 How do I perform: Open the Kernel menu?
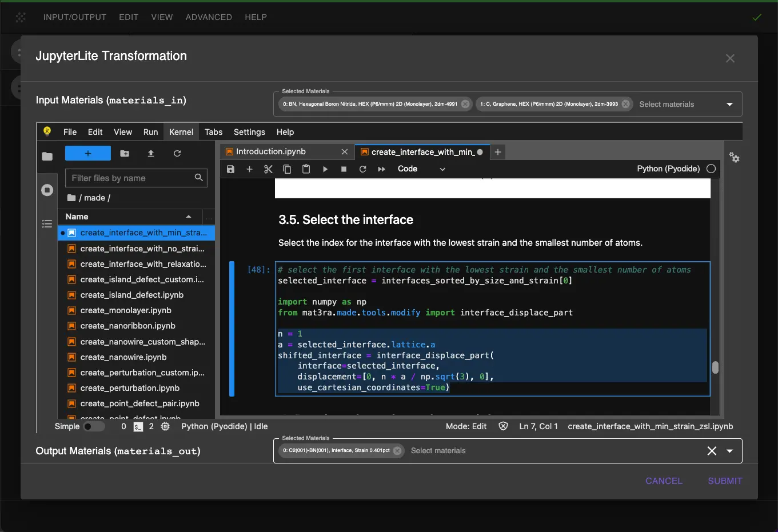pyautogui.click(x=181, y=131)
